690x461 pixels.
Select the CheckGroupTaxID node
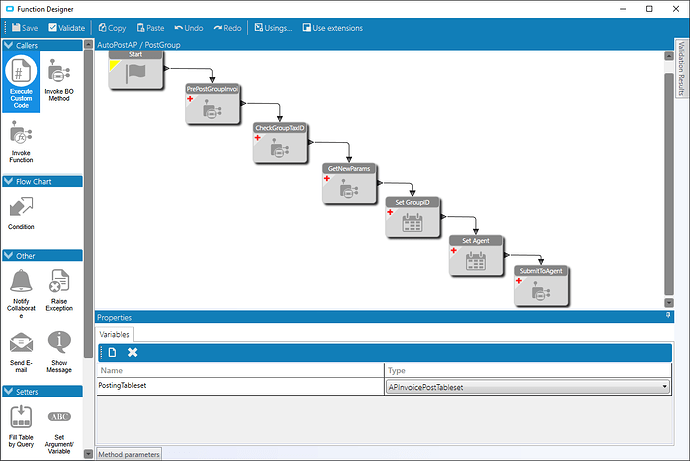280,143
